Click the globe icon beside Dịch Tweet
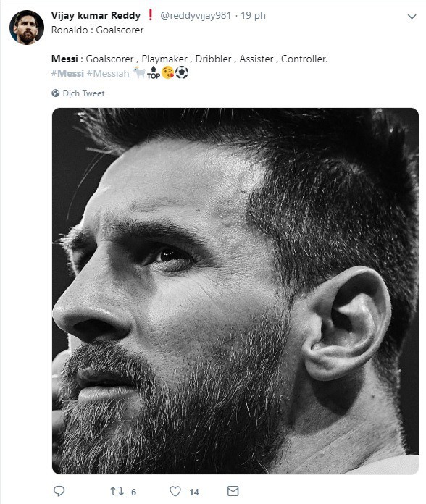This screenshot has height=504, width=426. tap(56, 93)
